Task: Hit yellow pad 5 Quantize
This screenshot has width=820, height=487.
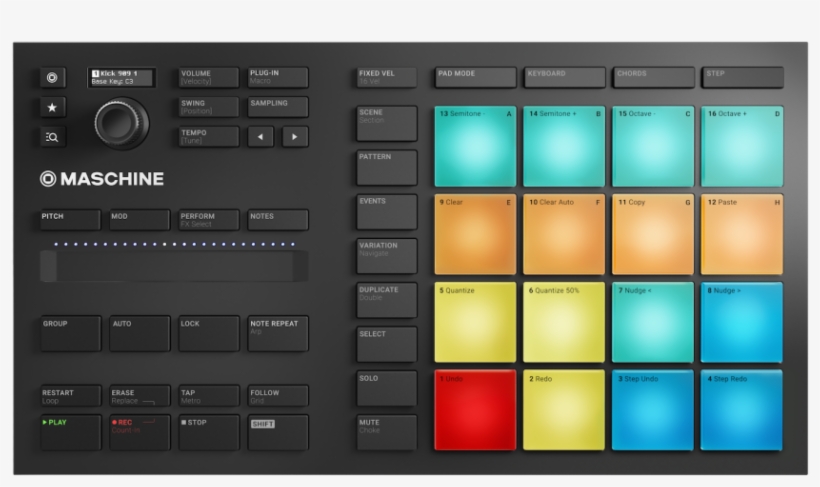Action: (x=475, y=323)
